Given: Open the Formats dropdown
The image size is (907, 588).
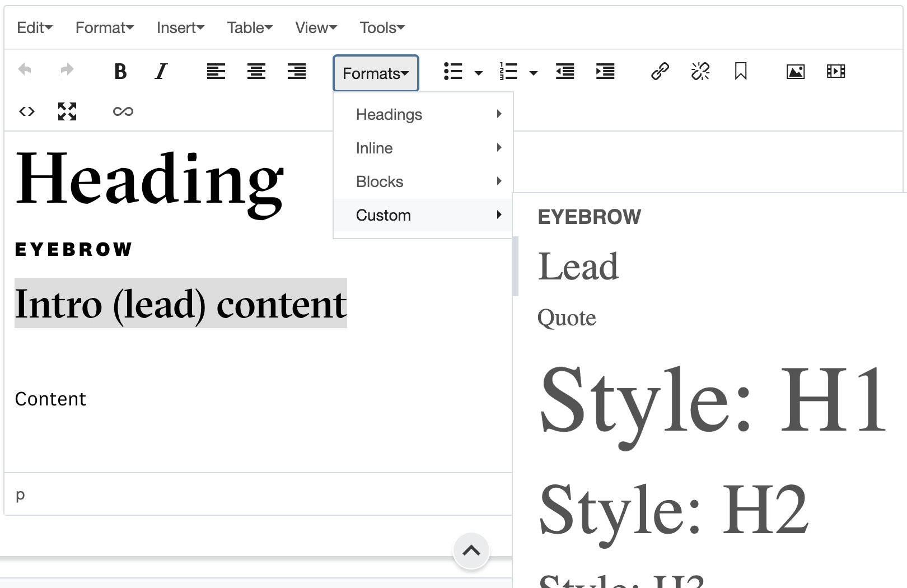Looking at the screenshot, I should pyautogui.click(x=375, y=73).
